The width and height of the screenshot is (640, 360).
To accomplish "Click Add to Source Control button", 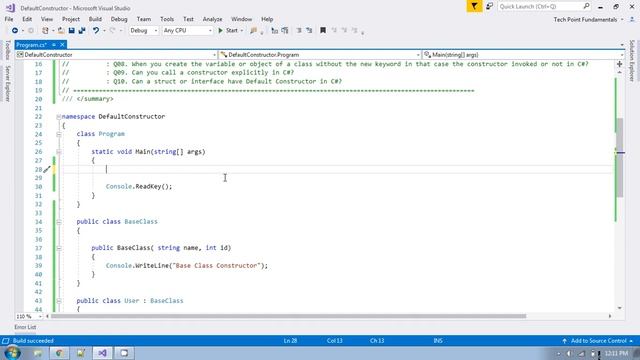I will coord(598,341).
